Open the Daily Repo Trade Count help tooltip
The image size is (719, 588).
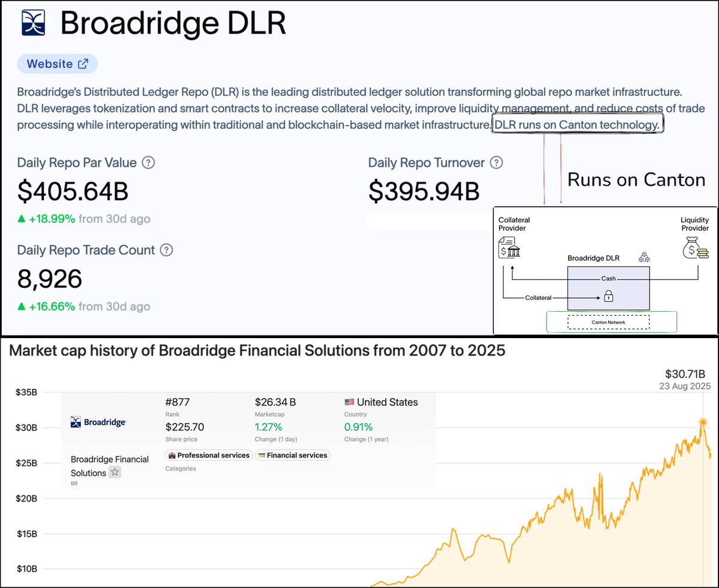point(165,250)
